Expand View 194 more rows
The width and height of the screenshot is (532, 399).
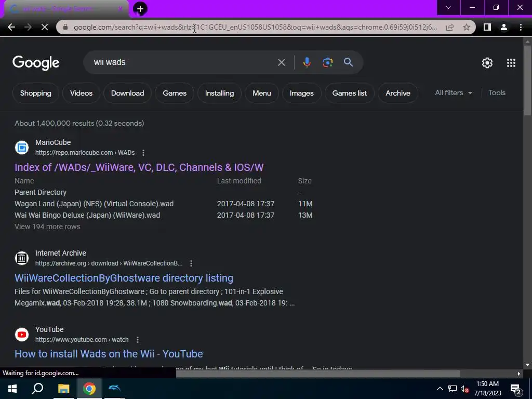click(47, 227)
